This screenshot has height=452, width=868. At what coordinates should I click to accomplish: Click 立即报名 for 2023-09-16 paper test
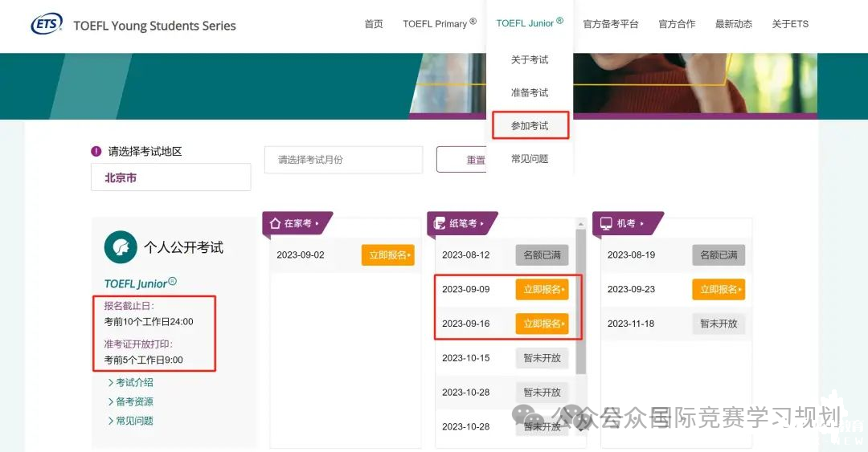pos(542,324)
